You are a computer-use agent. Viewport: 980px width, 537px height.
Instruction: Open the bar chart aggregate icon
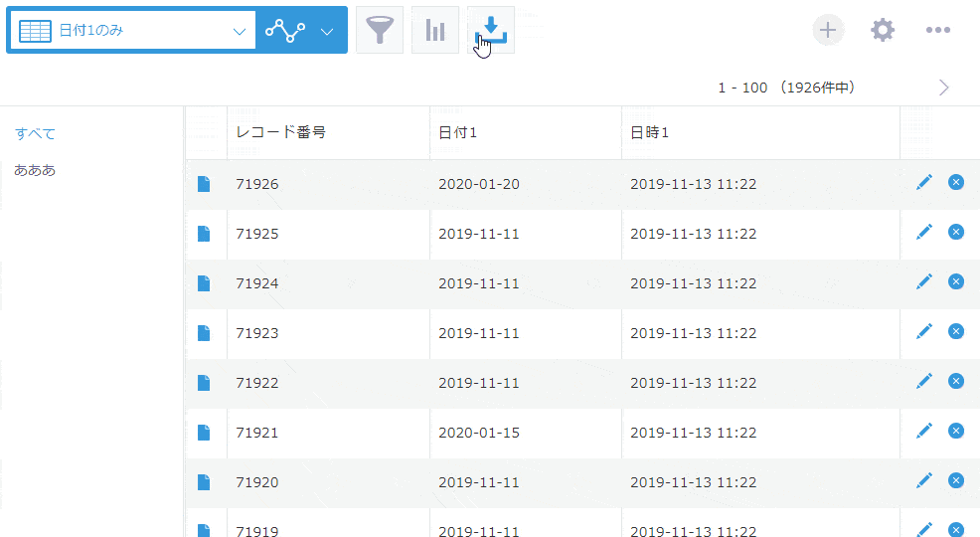pyautogui.click(x=435, y=30)
